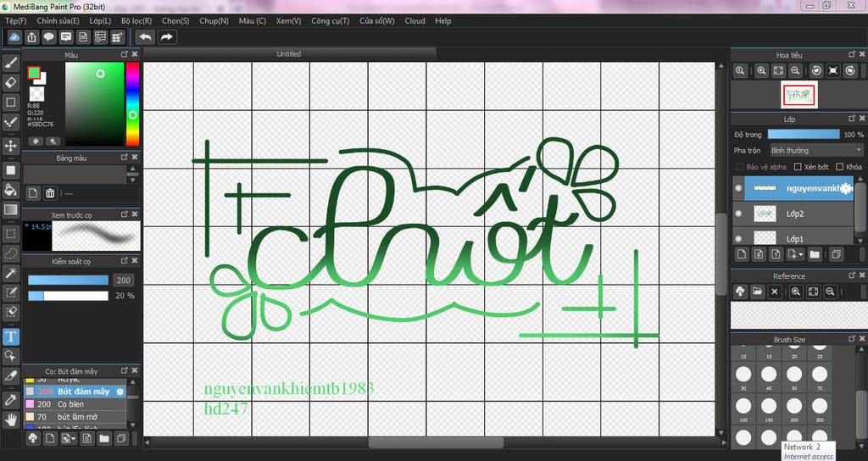Select the Lớp2 layer row
The height and width of the screenshot is (461, 868).
[793, 214]
